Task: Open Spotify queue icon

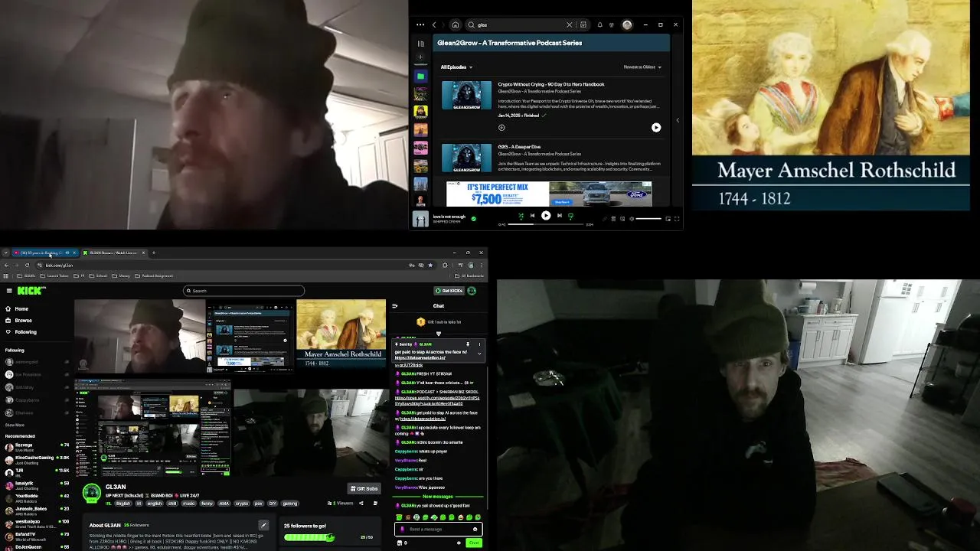Action: click(x=612, y=219)
